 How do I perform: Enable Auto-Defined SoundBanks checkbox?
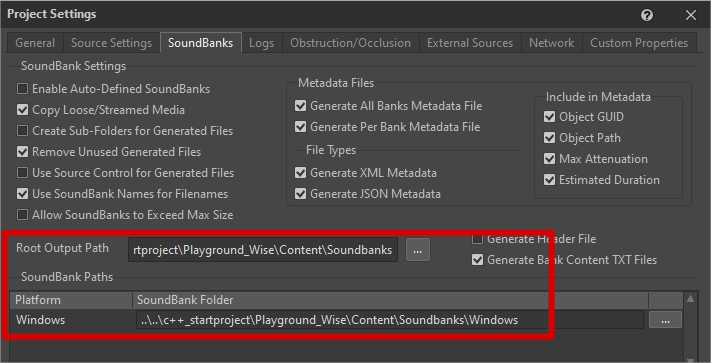click(22, 89)
